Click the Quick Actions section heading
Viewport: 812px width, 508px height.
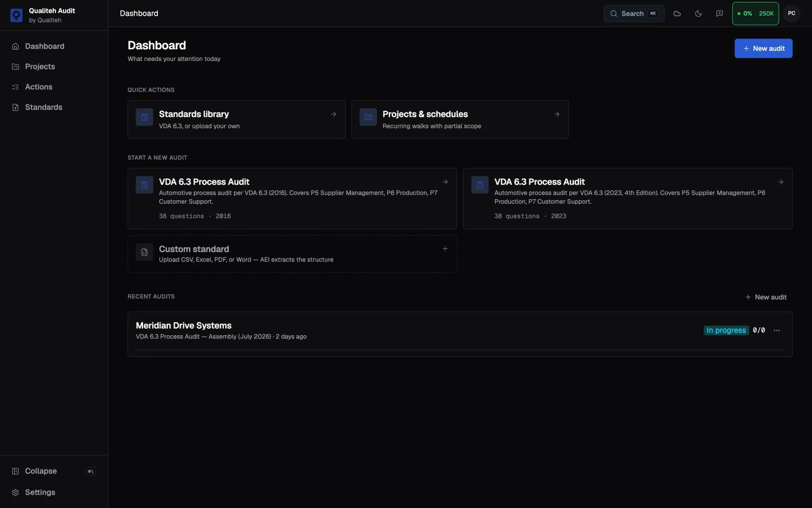(x=151, y=90)
